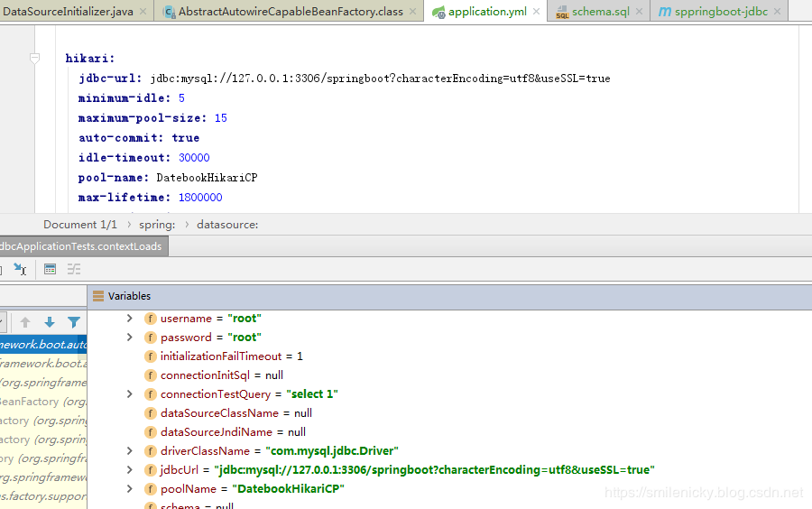Screen dimensions: 812x509
Task: Expand the connectionTestQuery variable
Action: click(129, 394)
